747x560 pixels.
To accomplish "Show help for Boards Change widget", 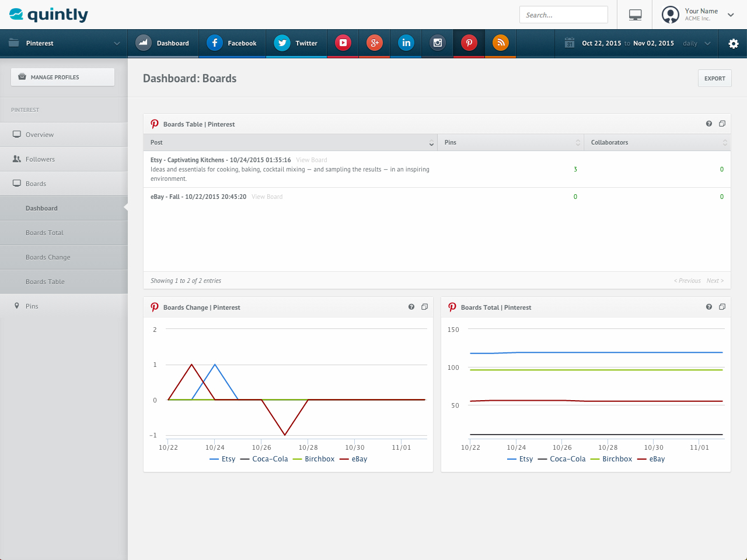I will [x=411, y=307].
